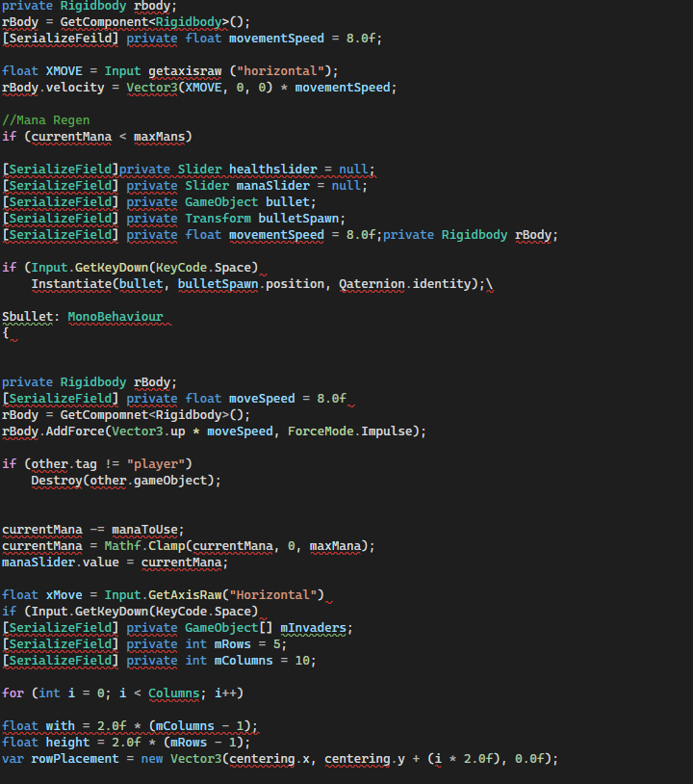Click bullet in the GameObject bullet declaration
The image size is (693, 784).
[288, 202]
